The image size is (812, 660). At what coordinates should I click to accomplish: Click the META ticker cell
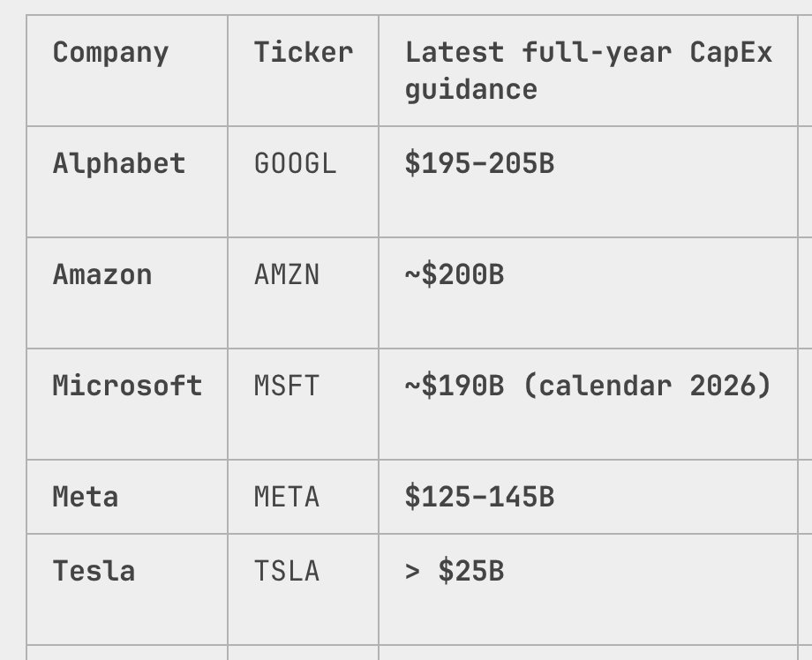(x=303, y=497)
